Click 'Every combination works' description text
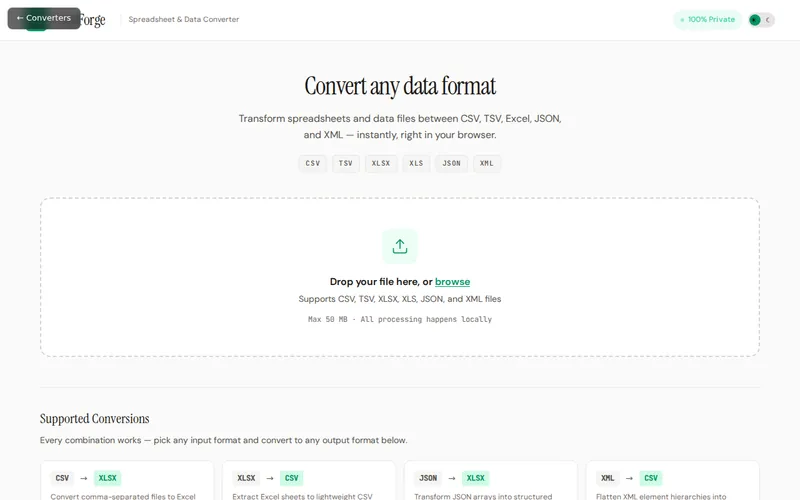The height and width of the screenshot is (500, 800). coord(223,440)
